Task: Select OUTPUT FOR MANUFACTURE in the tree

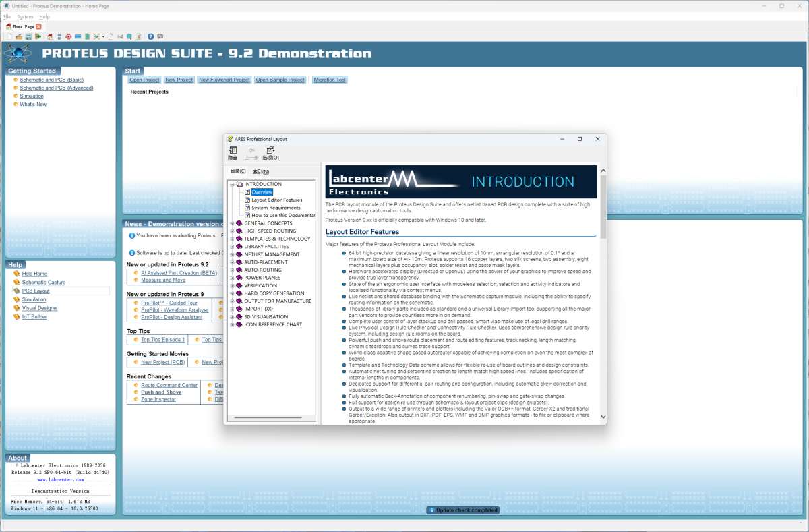Action: pyautogui.click(x=278, y=301)
